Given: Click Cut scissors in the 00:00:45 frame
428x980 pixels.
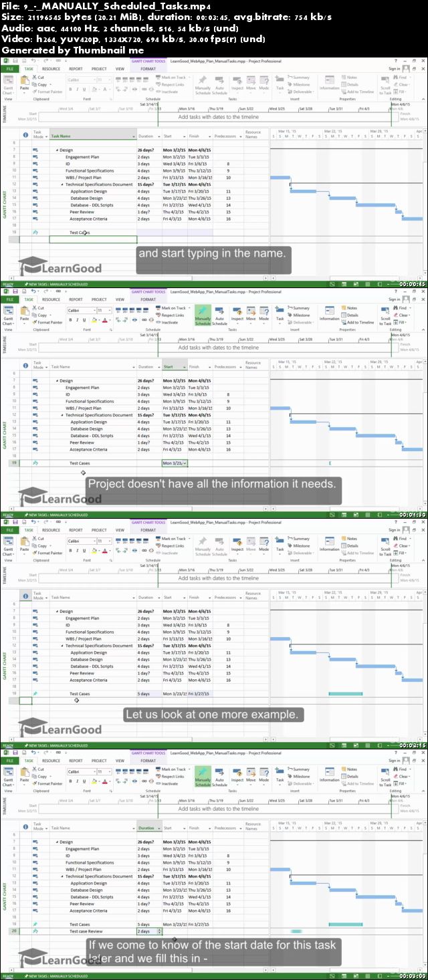Looking at the screenshot, I should [x=35, y=78].
